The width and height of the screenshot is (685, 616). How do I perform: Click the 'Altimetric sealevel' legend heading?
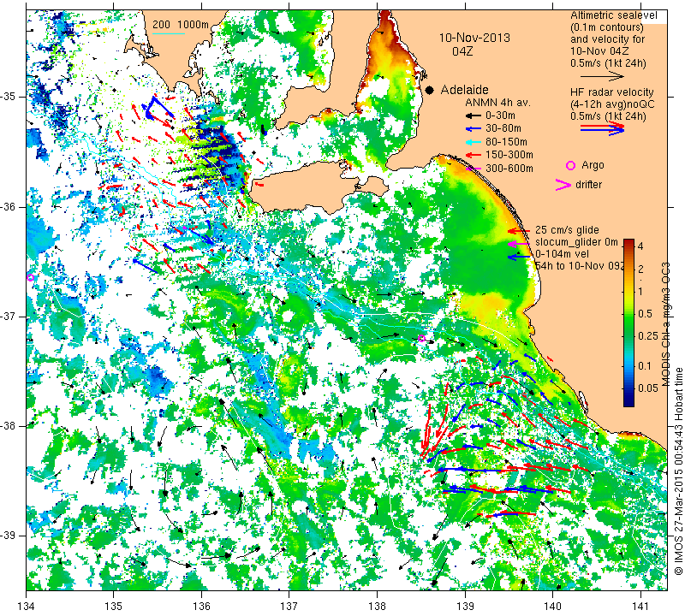[614, 15]
